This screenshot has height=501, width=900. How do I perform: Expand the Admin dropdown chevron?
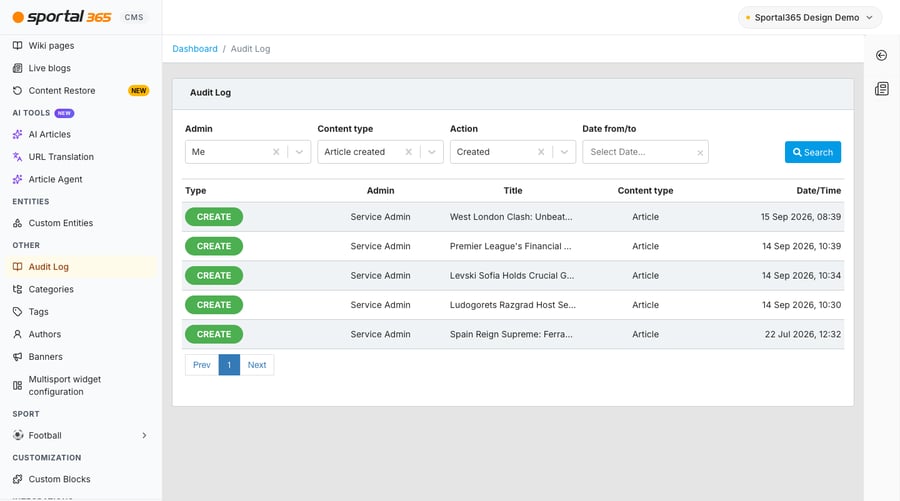[299, 152]
